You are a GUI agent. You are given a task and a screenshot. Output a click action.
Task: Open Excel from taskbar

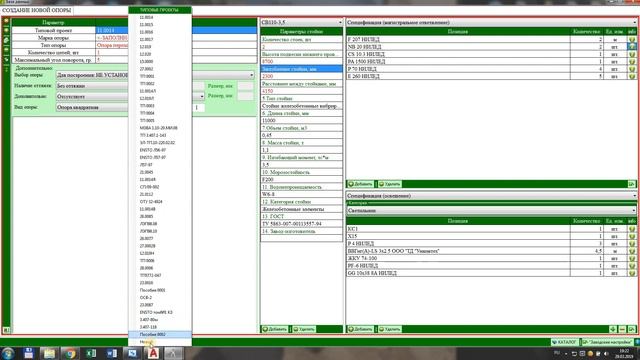[91, 353]
